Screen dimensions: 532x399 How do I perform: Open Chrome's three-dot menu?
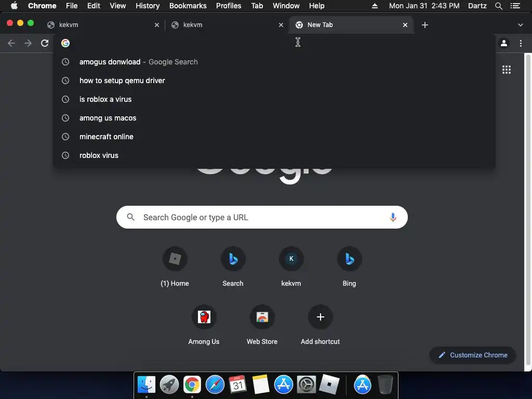pos(521,43)
